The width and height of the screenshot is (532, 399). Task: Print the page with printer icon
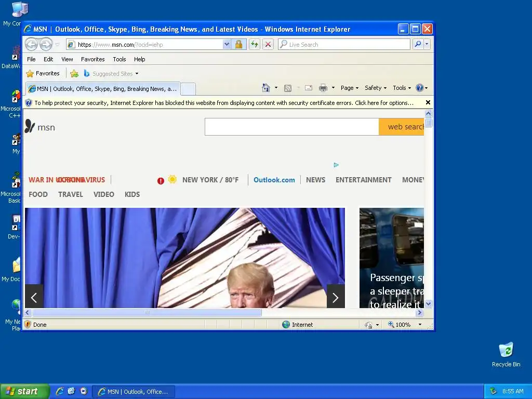(323, 88)
